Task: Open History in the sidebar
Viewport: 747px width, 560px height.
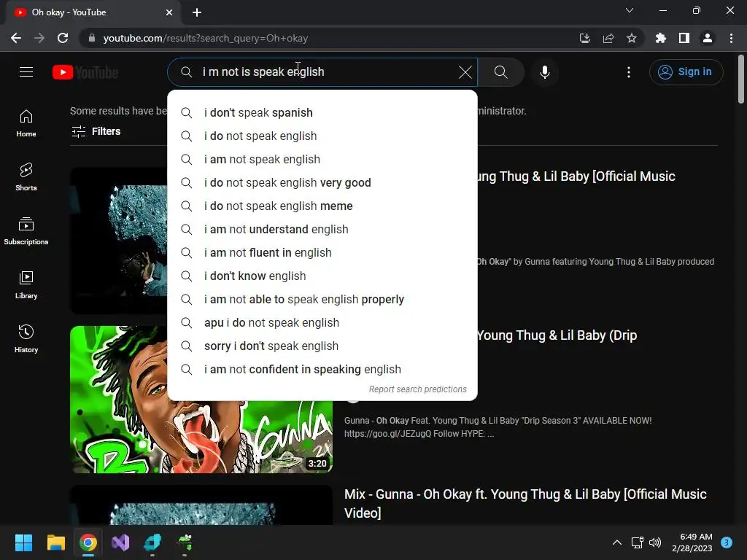Action: [26, 338]
